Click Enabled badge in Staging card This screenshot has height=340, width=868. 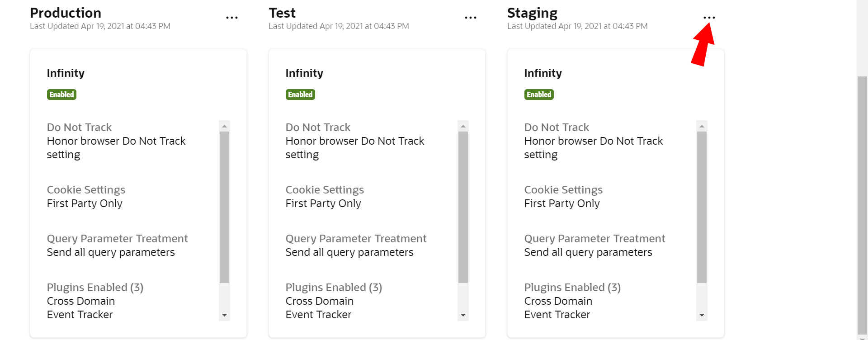tap(539, 94)
